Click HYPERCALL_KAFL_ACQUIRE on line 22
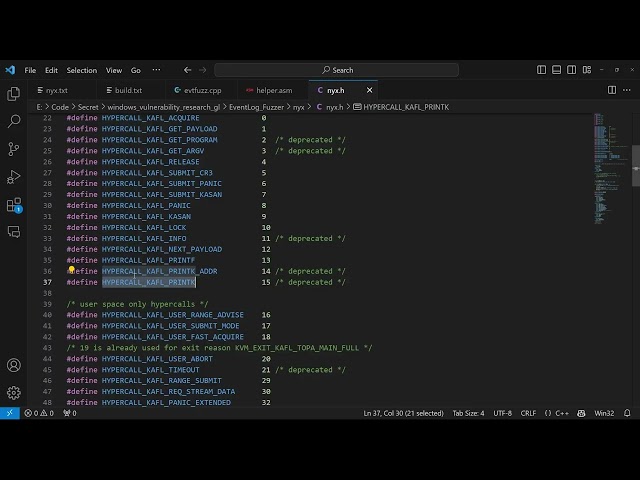 150,118
